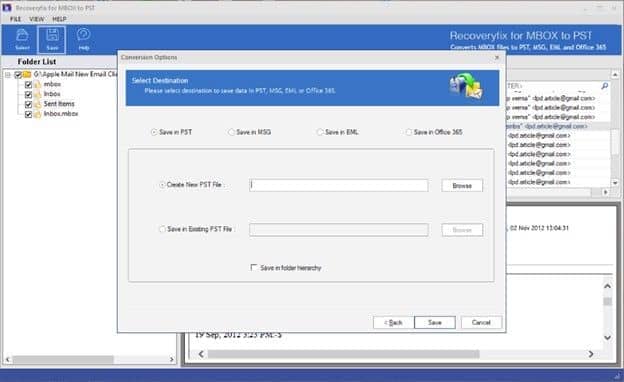The width and height of the screenshot is (624, 382).
Task: Click the Save button in dialog
Action: click(435, 322)
